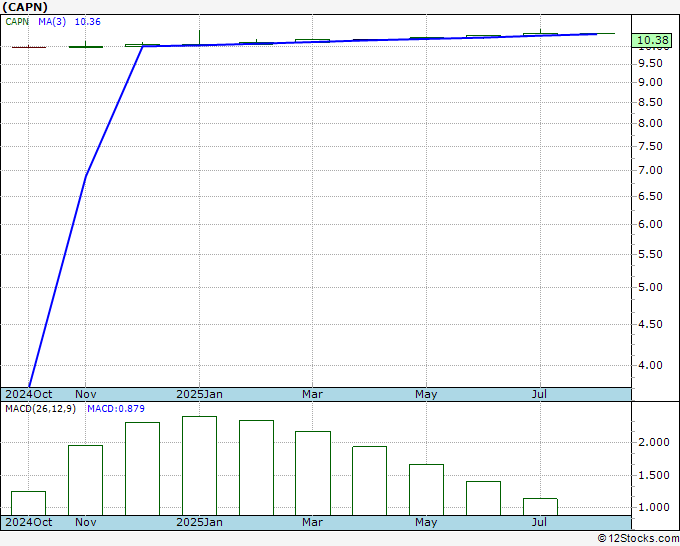Click the November MACD histogram bar
The width and height of the screenshot is (680, 546).
coord(85,480)
